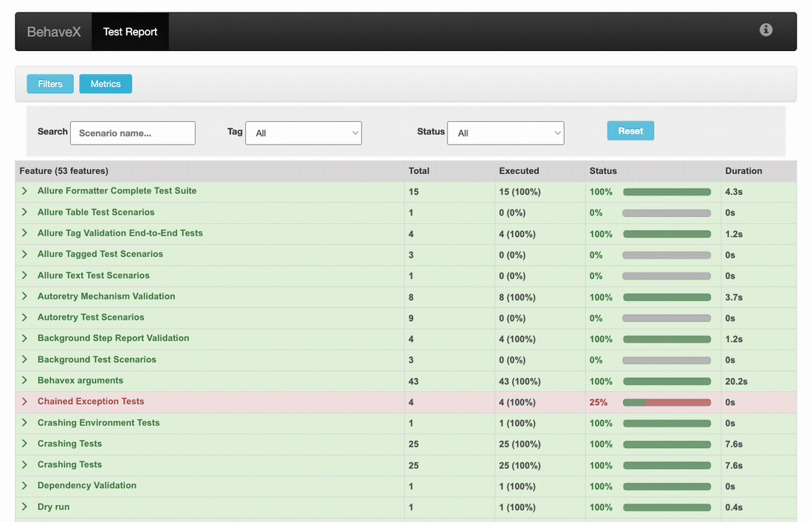The width and height of the screenshot is (812, 522).
Task: Expand Allure Table Test Scenarios chevron
Action: [24, 213]
